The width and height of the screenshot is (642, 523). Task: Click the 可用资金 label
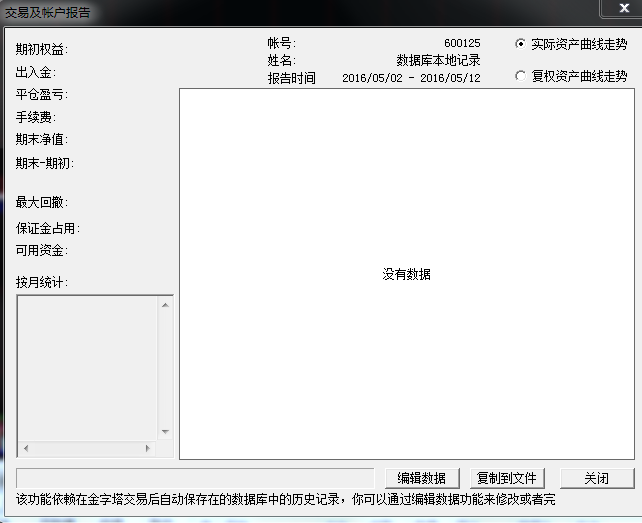[x=42, y=250]
